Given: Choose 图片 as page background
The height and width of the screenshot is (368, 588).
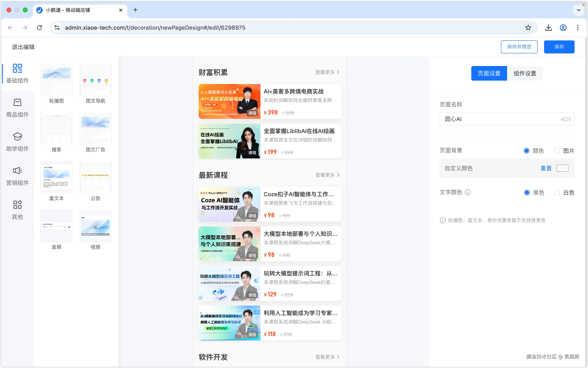Looking at the screenshot, I should click(x=557, y=151).
